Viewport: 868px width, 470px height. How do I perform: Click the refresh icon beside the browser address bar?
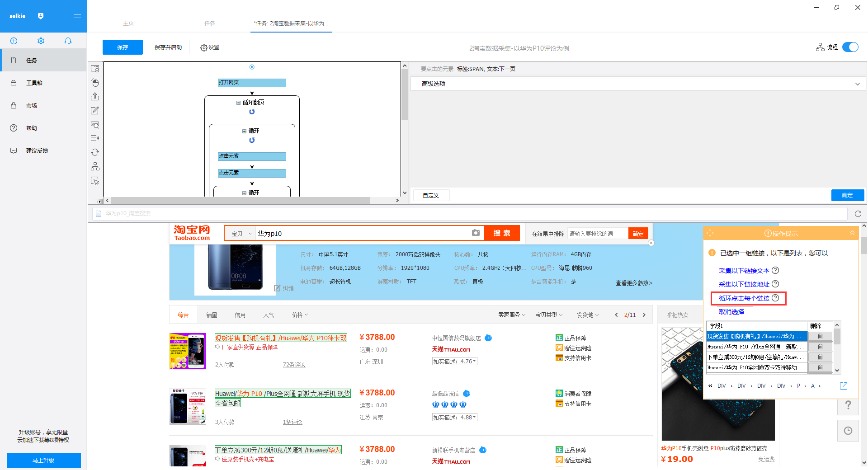[x=858, y=214]
